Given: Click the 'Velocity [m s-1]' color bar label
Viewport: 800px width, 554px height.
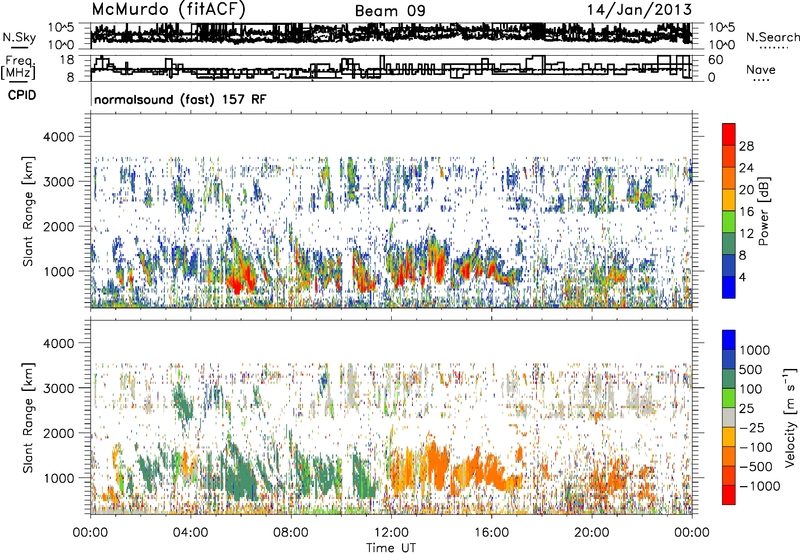Looking at the screenshot, I should pyautogui.click(x=790, y=417).
